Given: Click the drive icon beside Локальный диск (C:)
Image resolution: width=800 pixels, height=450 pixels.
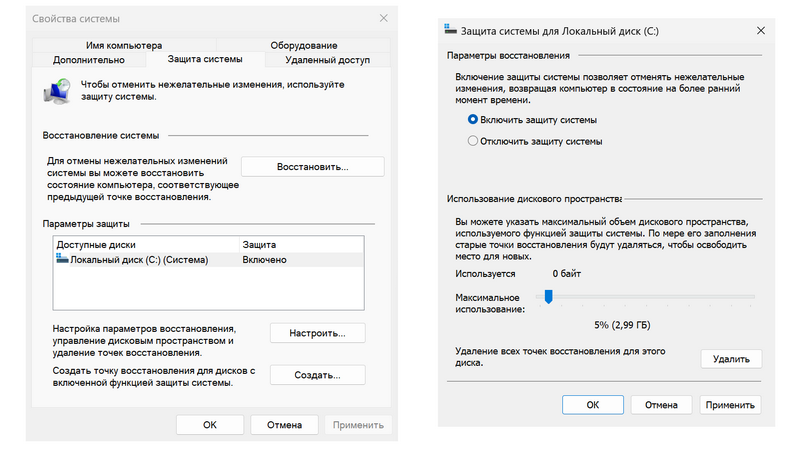Looking at the screenshot, I should tap(62, 260).
